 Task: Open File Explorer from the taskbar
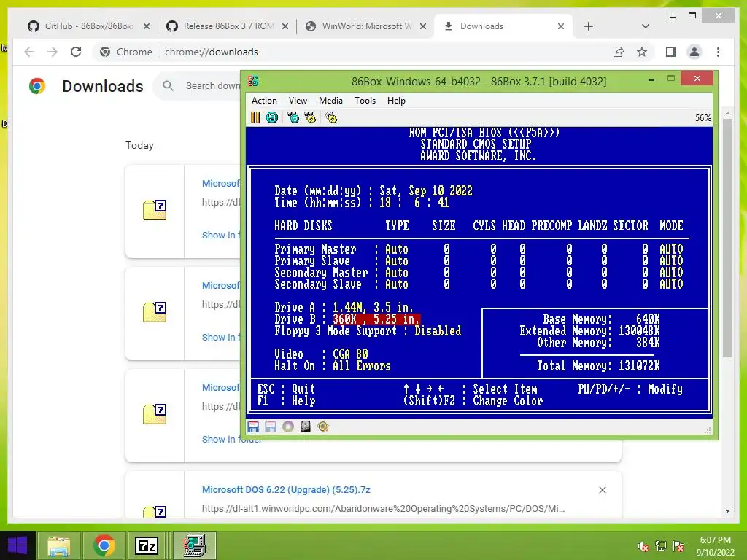[59, 545]
